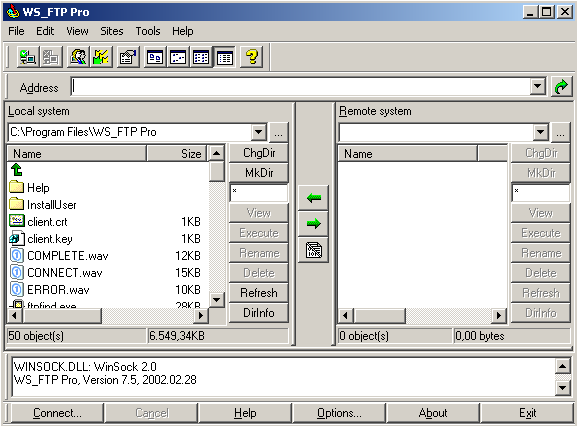577x426 pixels.
Task: Select the client.key file icon
Action: [17, 238]
